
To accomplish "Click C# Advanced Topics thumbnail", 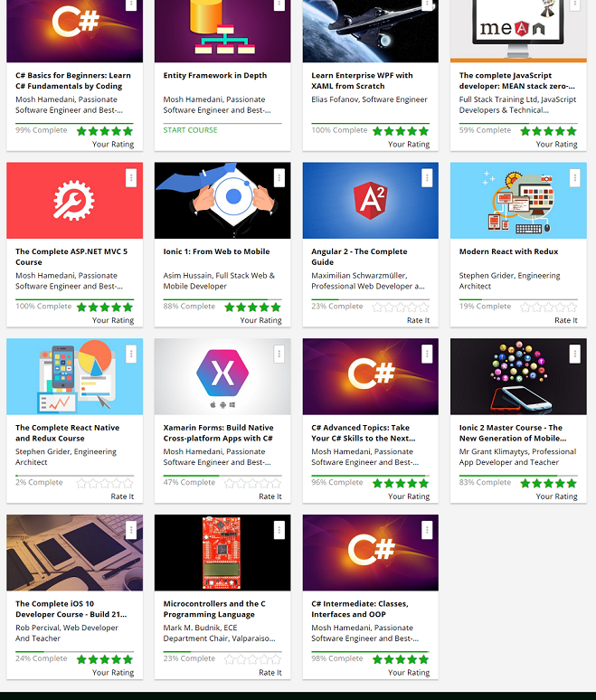I will pyautogui.click(x=371, y=376).
